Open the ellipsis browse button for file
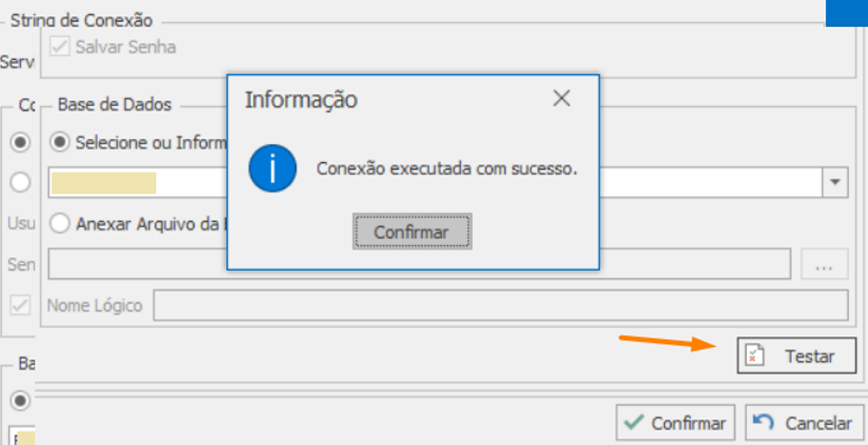 click(824, 265)
